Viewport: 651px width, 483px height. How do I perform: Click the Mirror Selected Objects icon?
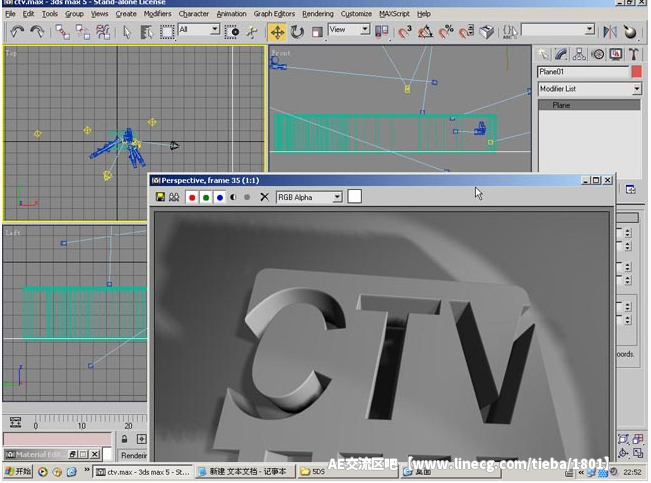click(x=610, y=32)
